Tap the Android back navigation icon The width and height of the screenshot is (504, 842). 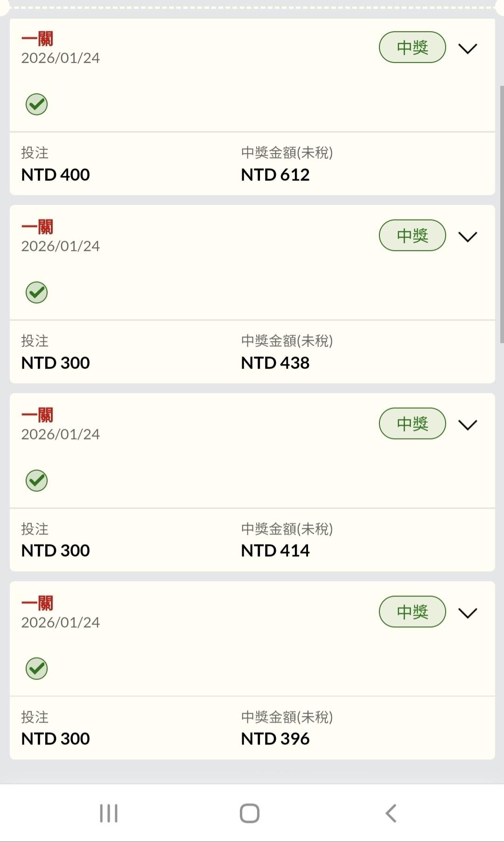[391, 813]
